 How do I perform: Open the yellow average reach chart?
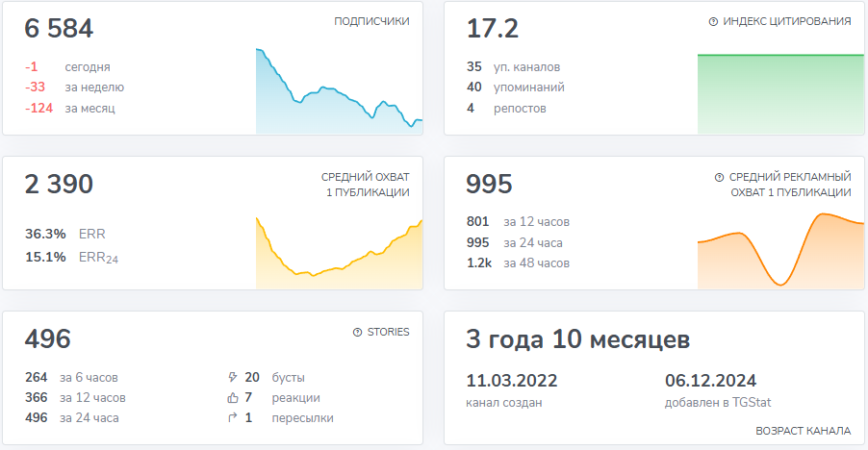pos(339,253)
